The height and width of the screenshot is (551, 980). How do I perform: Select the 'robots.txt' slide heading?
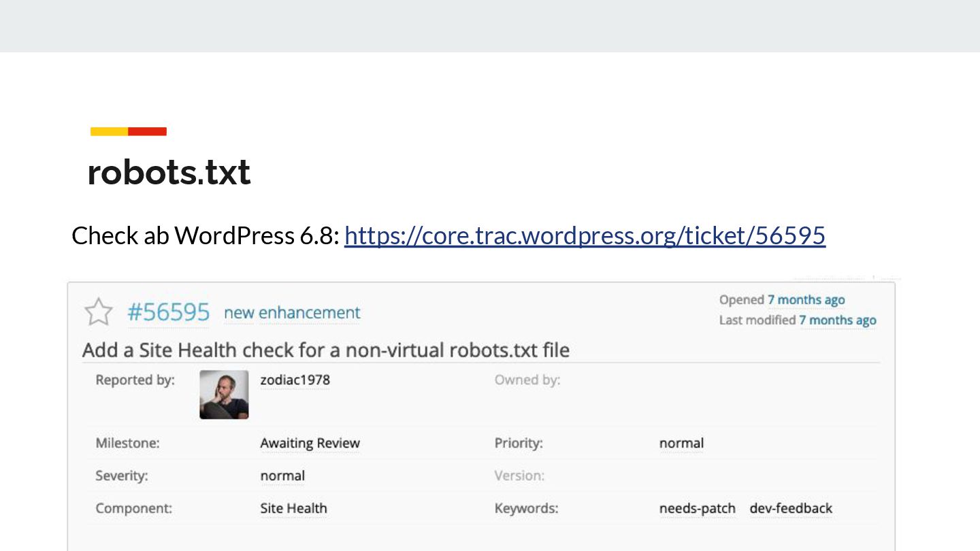[169, 172]
